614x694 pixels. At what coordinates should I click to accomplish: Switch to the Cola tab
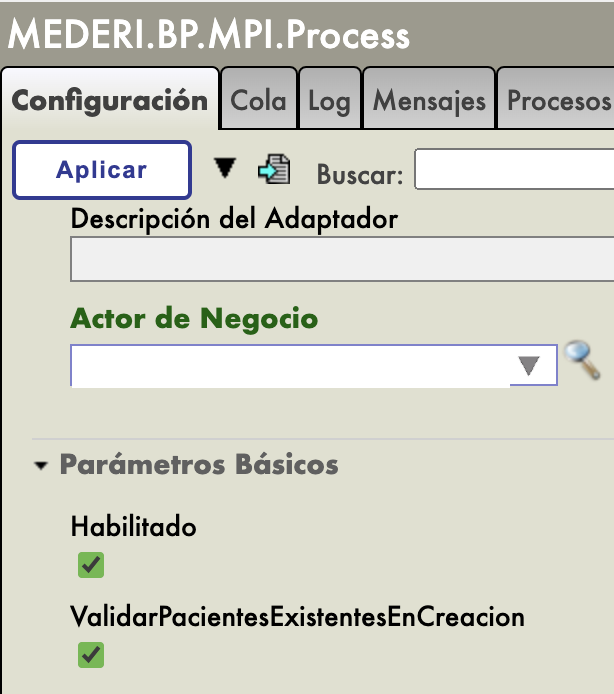[x=258, y=101]
